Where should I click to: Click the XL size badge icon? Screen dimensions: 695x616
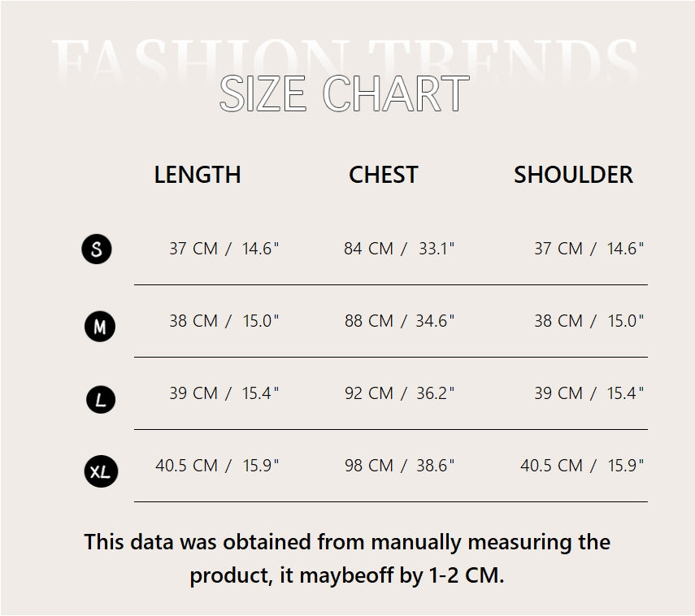point(101,471)
